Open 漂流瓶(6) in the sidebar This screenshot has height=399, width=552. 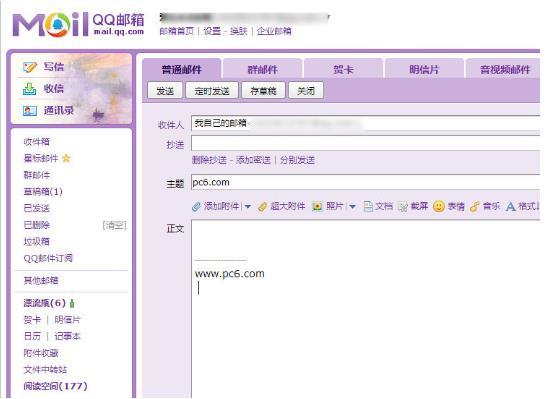point(45,303)
